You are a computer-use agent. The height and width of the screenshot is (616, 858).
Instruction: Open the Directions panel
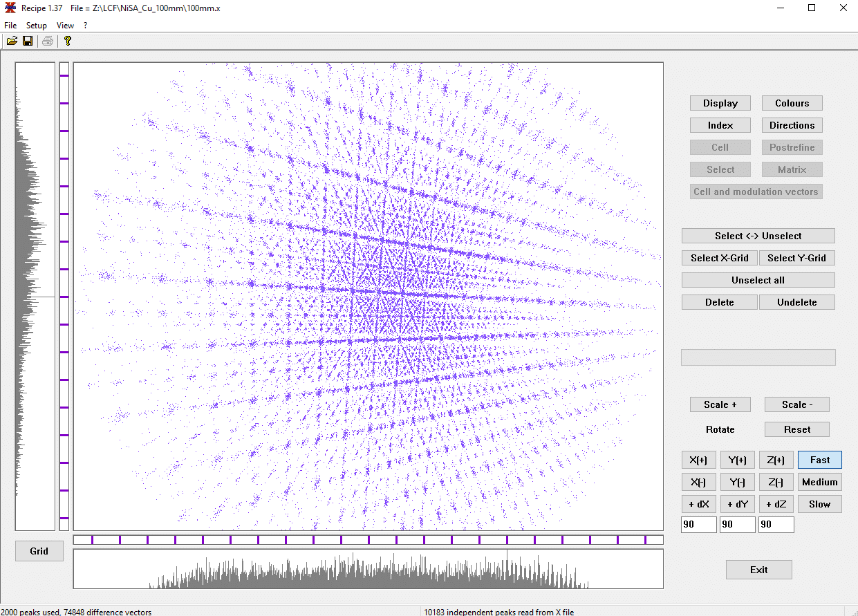pyautogui.click(x=792, y=124)
